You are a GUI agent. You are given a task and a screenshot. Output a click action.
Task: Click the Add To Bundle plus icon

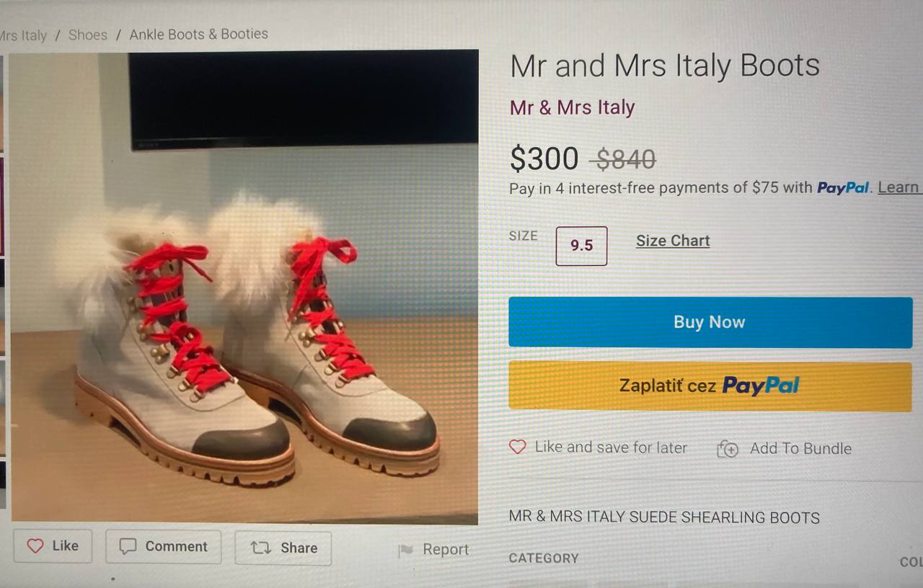pos(728,449)
